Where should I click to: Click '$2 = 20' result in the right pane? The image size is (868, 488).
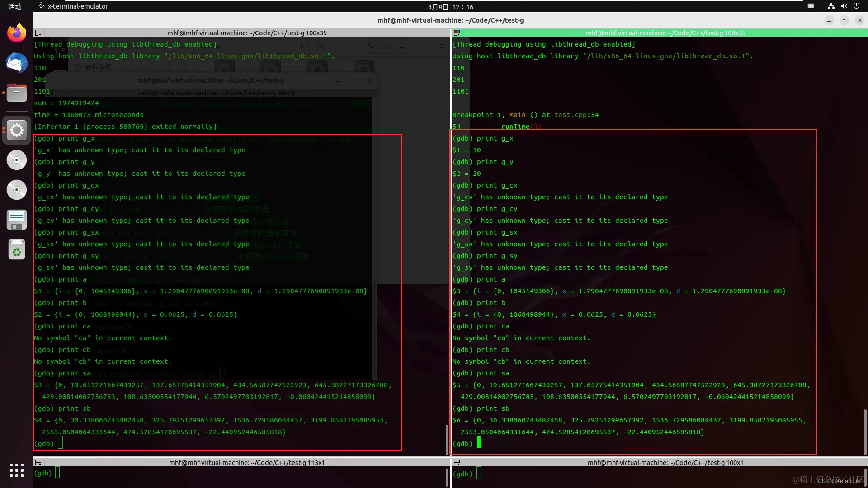tap(467, 174)
